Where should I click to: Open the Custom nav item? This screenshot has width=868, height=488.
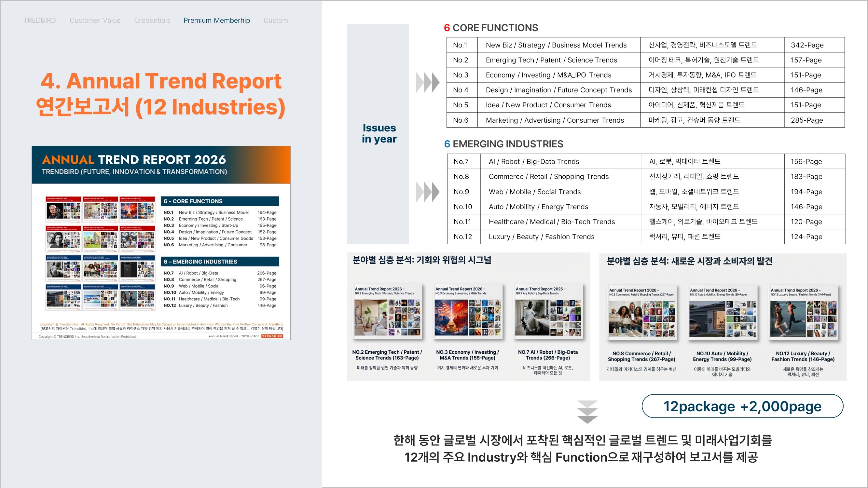tap(275, 20)
